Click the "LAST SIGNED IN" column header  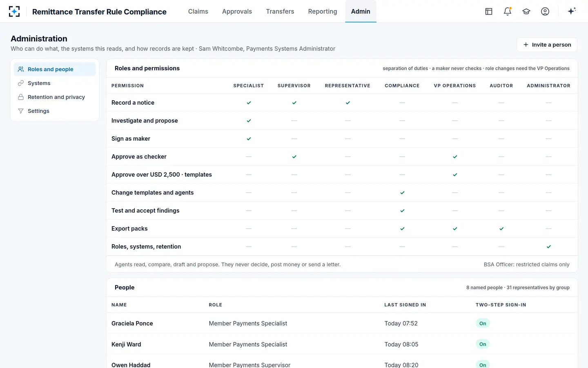[405, 305]
